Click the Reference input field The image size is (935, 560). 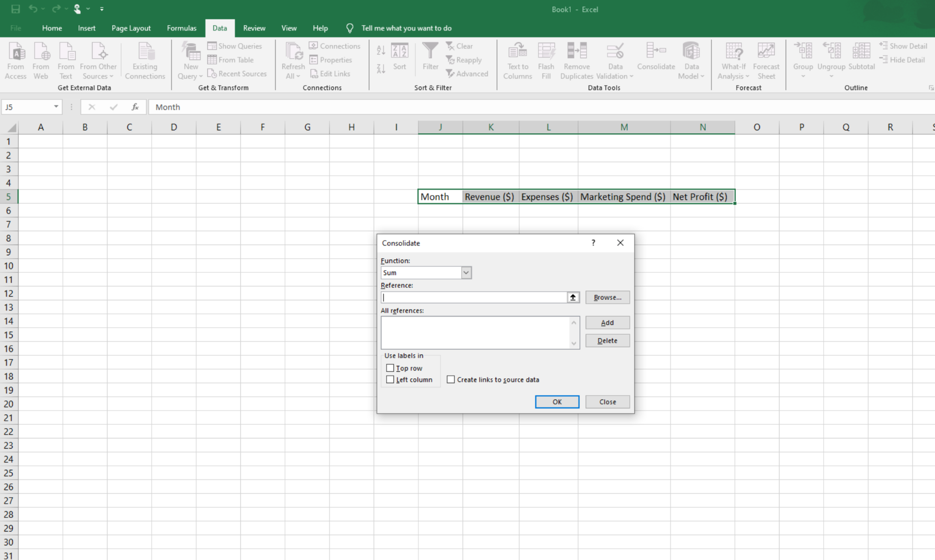pos(474,297)
